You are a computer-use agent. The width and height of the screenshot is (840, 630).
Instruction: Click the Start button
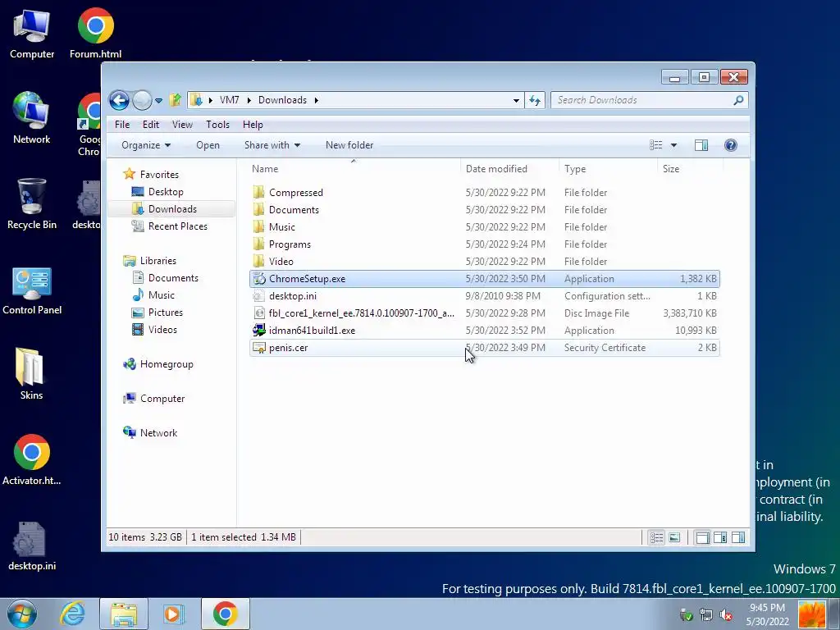point(22,614)
